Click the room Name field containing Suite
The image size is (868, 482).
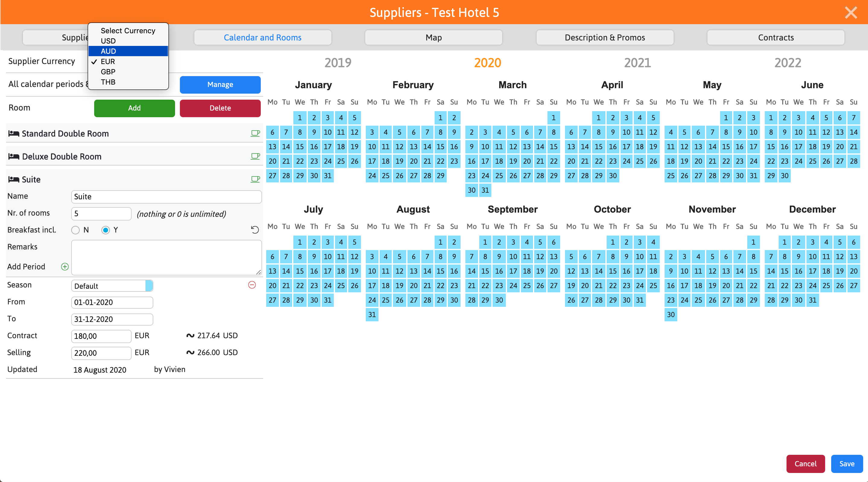167,197
